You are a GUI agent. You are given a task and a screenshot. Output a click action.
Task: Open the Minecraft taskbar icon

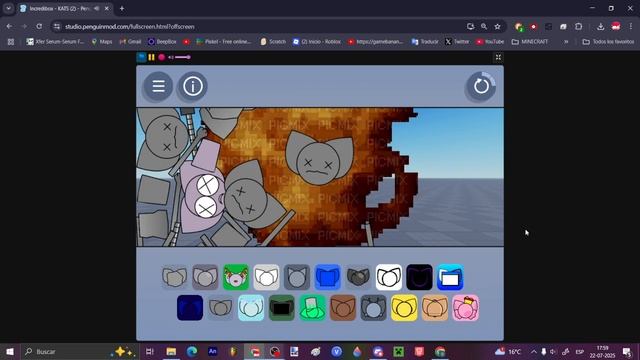398,351
